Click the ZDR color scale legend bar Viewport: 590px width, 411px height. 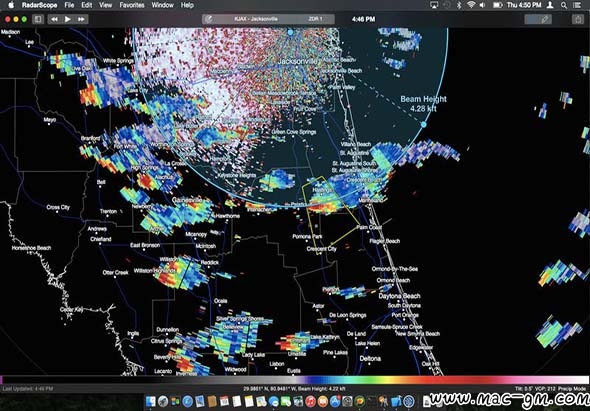coord(295,380)
